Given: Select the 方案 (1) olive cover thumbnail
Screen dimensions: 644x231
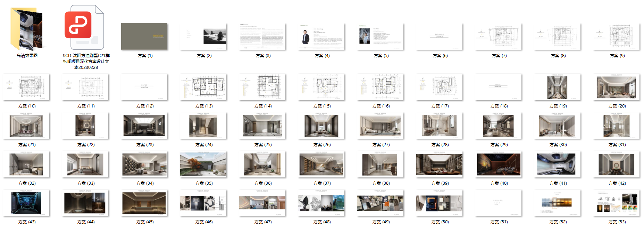Looking at the screenshot, I should [x=144, y=37].
